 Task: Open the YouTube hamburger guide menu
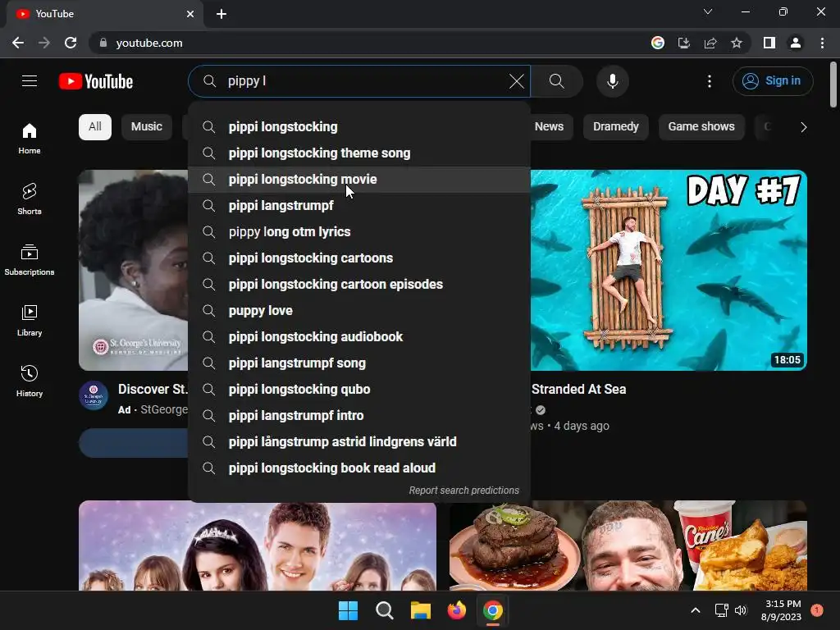[30, 81]
